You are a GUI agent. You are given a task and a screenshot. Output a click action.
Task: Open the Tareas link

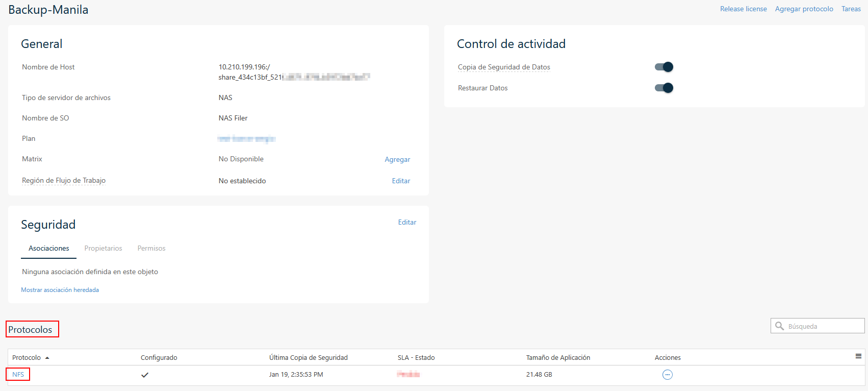(851, 9)
